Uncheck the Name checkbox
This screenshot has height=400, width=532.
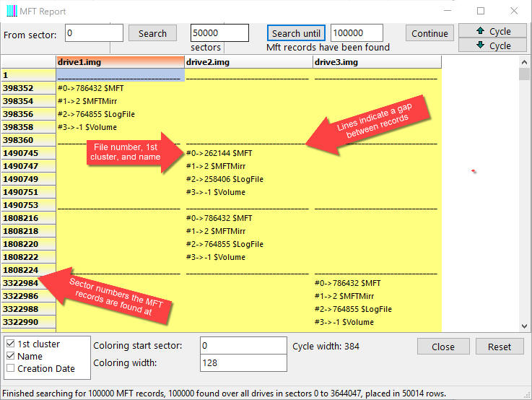tap(10, 357)
